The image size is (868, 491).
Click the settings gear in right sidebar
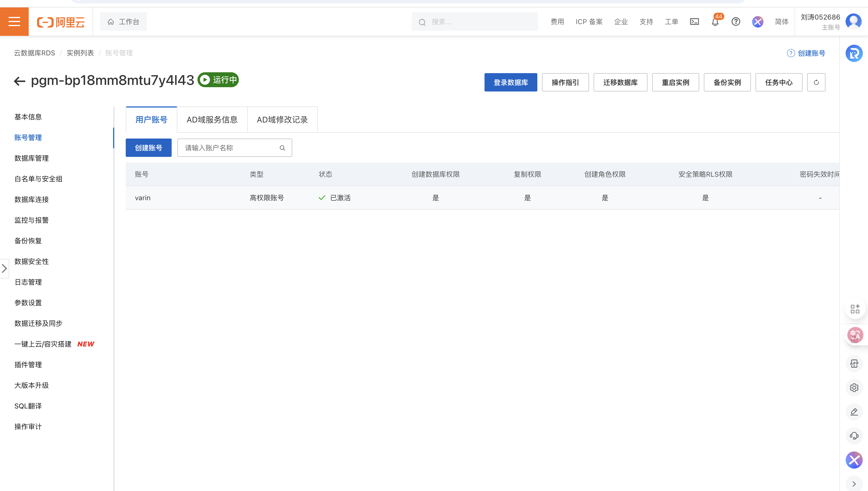(x=854, y=387)
